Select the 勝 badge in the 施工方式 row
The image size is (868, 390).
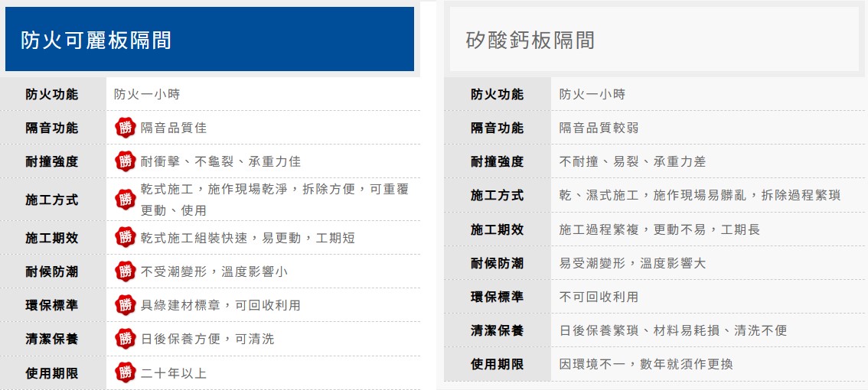[x=125, y=200]
